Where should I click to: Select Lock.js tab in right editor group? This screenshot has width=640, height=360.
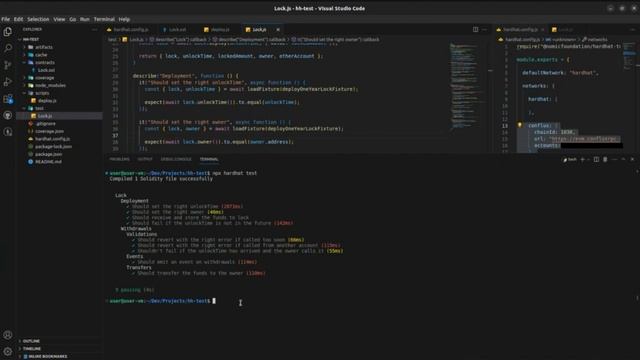point(565,29)
